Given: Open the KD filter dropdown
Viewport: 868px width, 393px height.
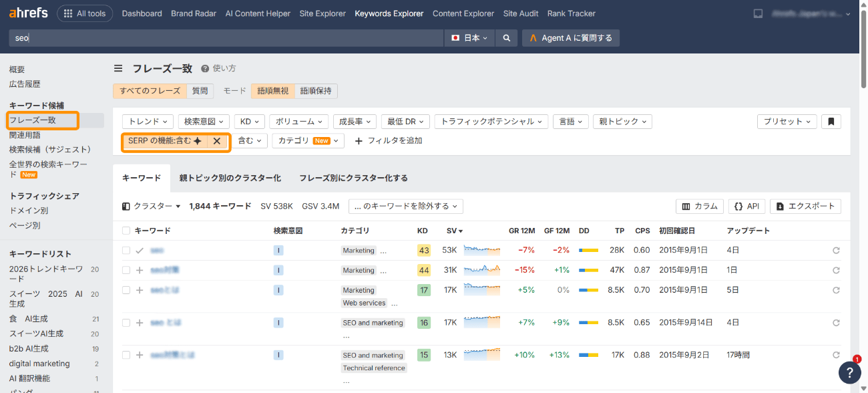Looking at the screenshot, I should tap(249, 122).
